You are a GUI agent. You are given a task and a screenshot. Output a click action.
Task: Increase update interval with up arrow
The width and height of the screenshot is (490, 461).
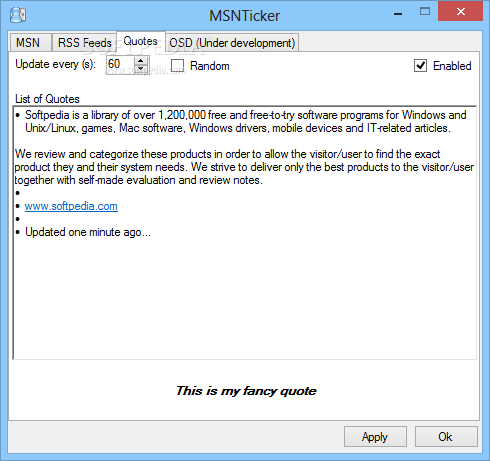coord(141,60)
